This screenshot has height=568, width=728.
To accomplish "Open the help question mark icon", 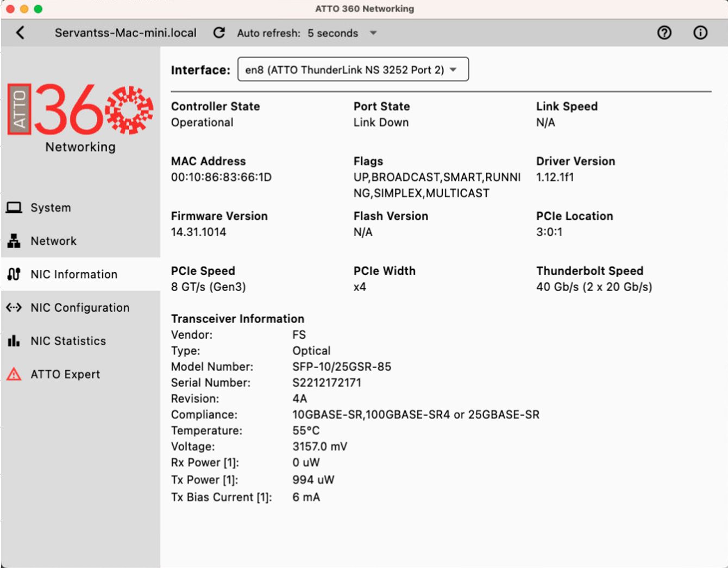I will [664, 33].
